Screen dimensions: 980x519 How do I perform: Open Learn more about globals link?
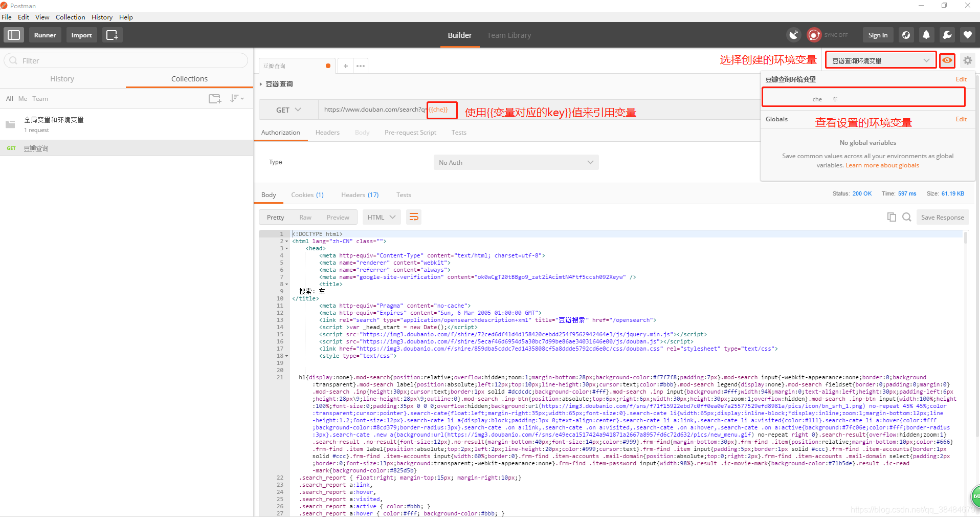tap(882, 165)
